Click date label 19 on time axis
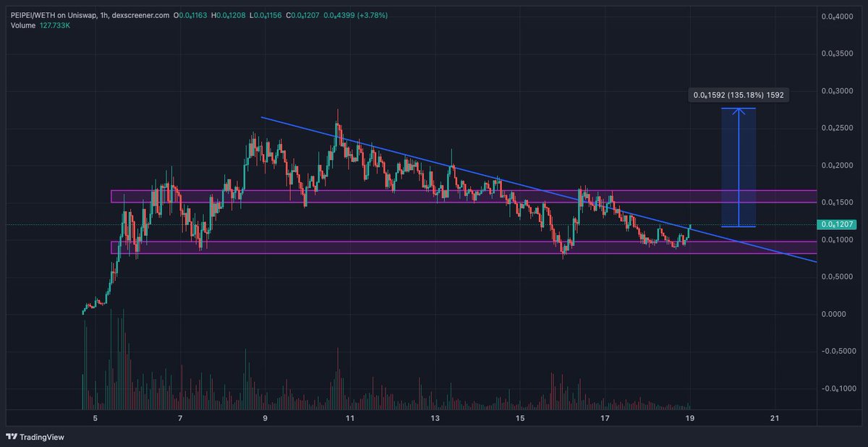This screenshot has height=447, width=868. (x=690, y=419)
